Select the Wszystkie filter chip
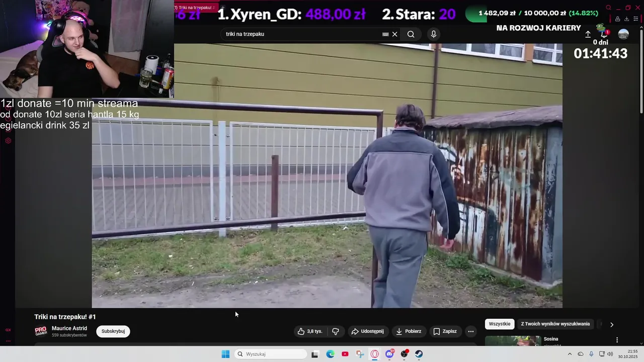Image resolution: width=644 pixels, height=362 pixels. [500, 324]
